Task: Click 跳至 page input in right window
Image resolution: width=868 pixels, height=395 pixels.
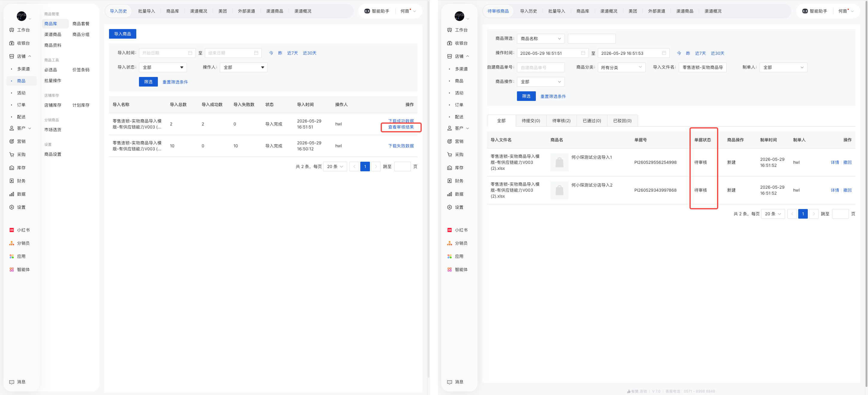Action: [840, 214]
